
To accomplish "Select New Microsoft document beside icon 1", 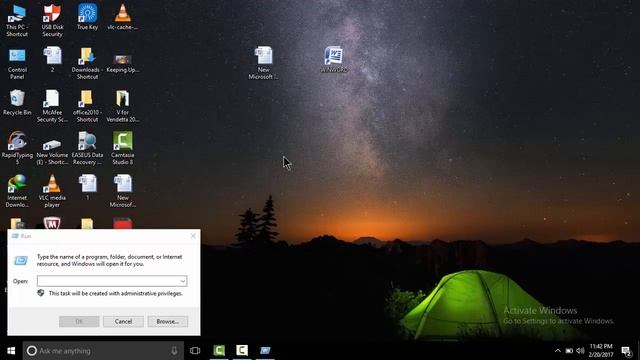I will click(122, 191).
